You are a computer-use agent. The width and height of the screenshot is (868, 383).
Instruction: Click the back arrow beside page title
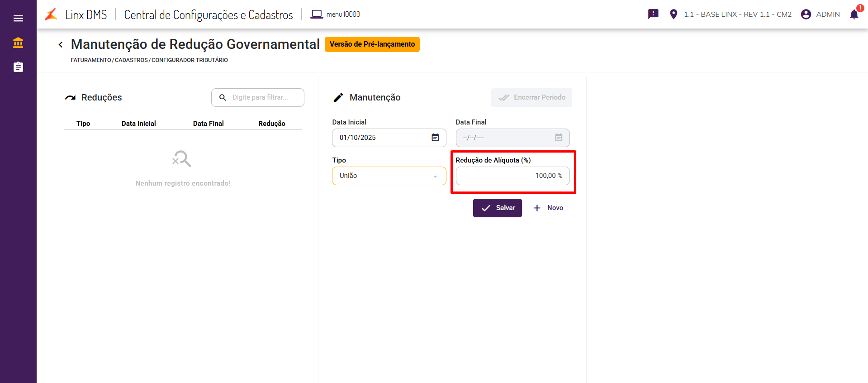click(61, 44)
